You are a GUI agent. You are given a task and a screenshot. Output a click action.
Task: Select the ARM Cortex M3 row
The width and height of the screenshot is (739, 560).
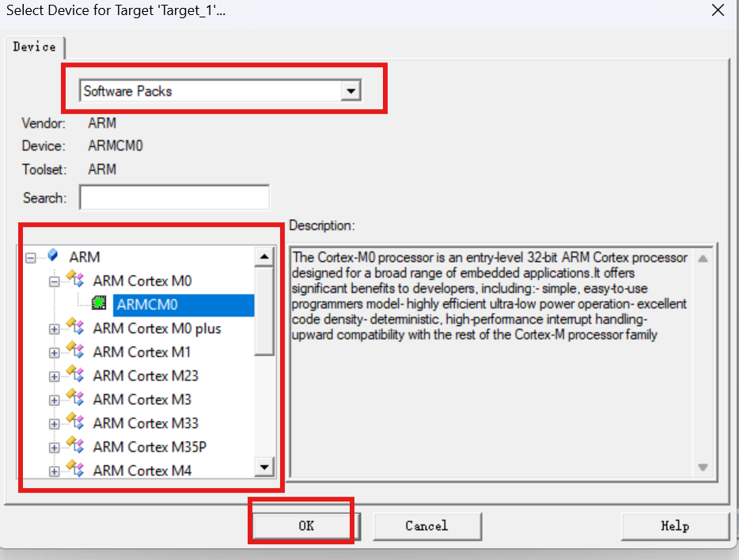(x=142, y=399)
